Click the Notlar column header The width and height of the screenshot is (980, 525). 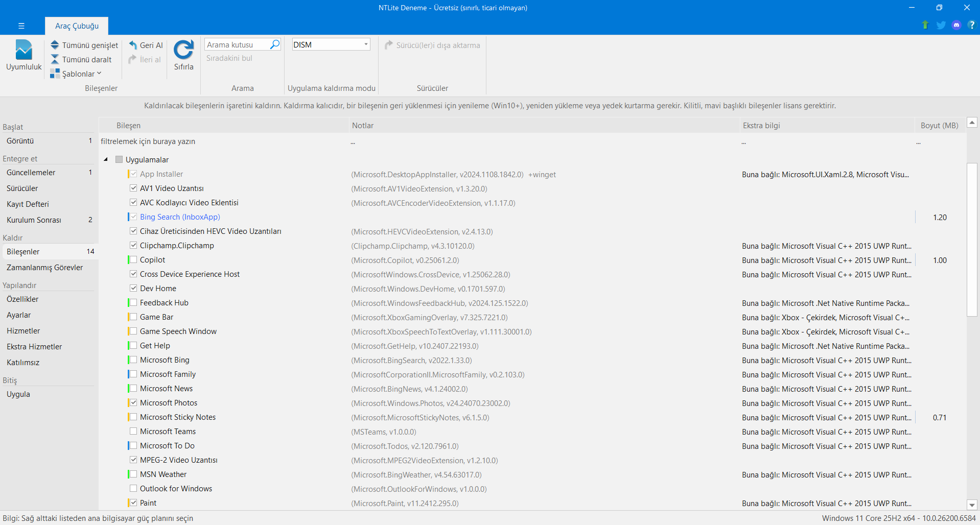(544, 126)
